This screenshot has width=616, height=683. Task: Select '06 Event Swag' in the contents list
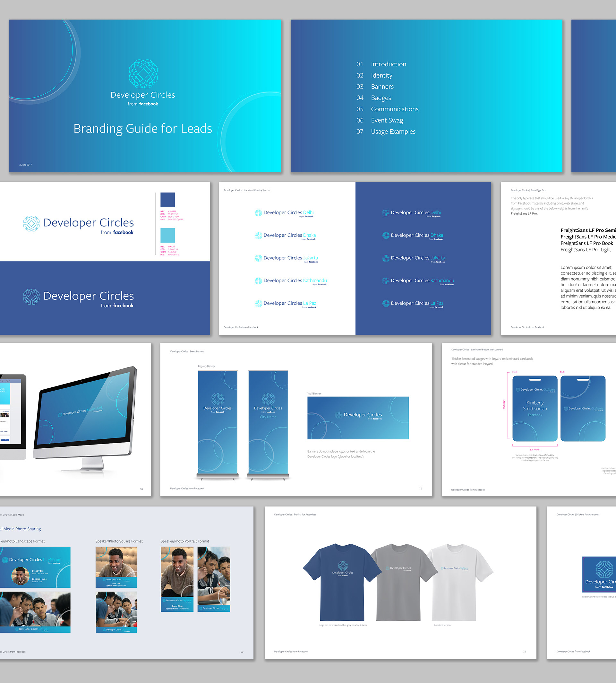pos(380,120)
